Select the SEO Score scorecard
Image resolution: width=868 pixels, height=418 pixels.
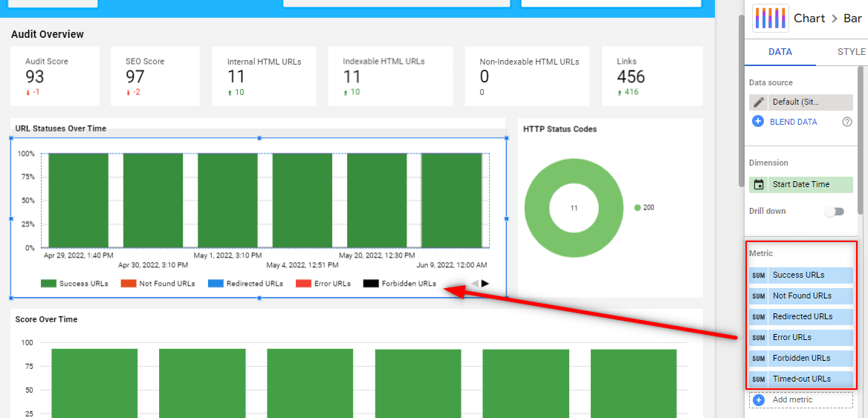(155, 76)
